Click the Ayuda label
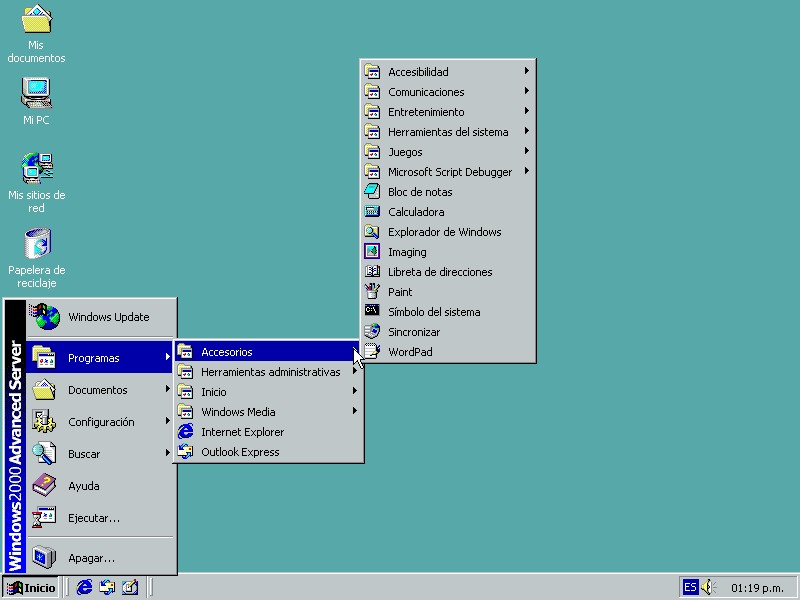The height and width of the screenshot is (600, 800). pos(84,486)
